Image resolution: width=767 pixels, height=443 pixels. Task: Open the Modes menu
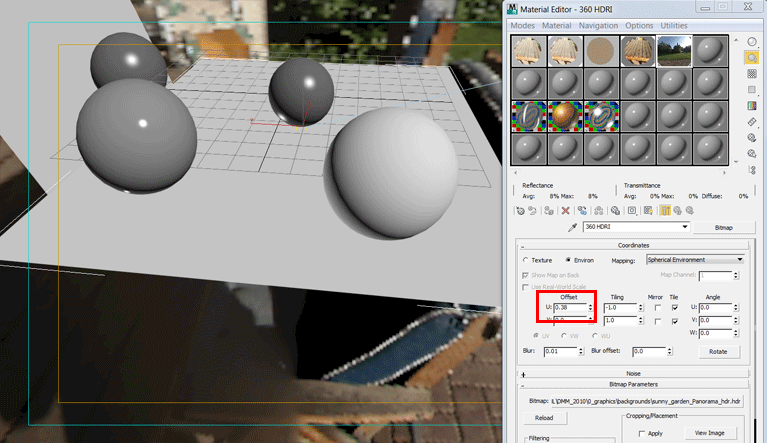pyautogui.click(x=522, y=25)
